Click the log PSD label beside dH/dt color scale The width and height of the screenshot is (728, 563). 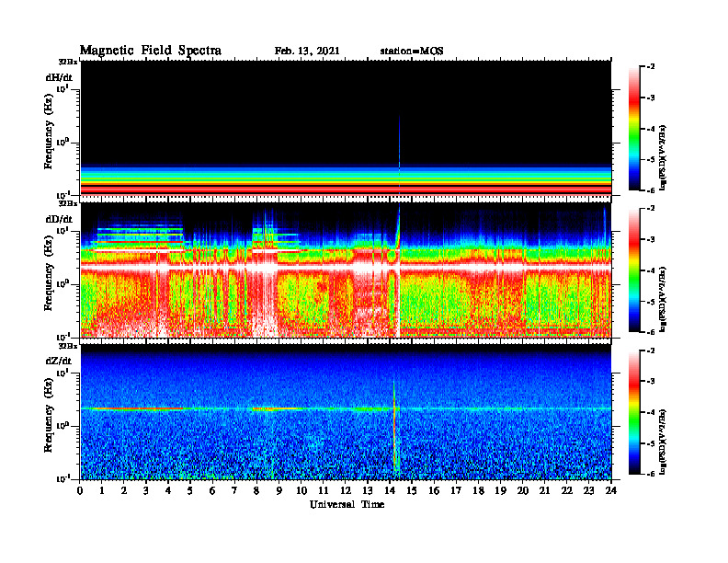pos(662,157)
